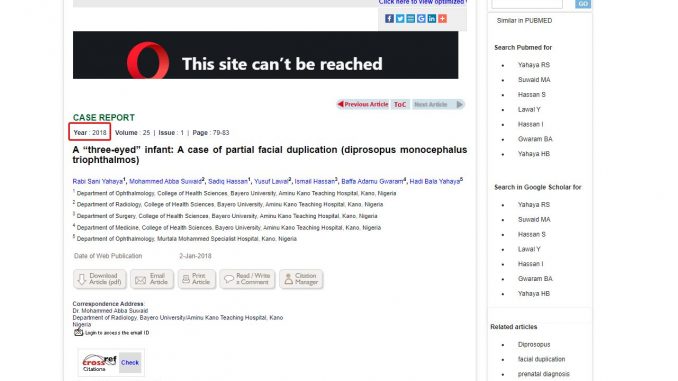Viewport: 678px width, 381px height.
Task: Open the orange plus more-sharing icon
Action: 442,19
